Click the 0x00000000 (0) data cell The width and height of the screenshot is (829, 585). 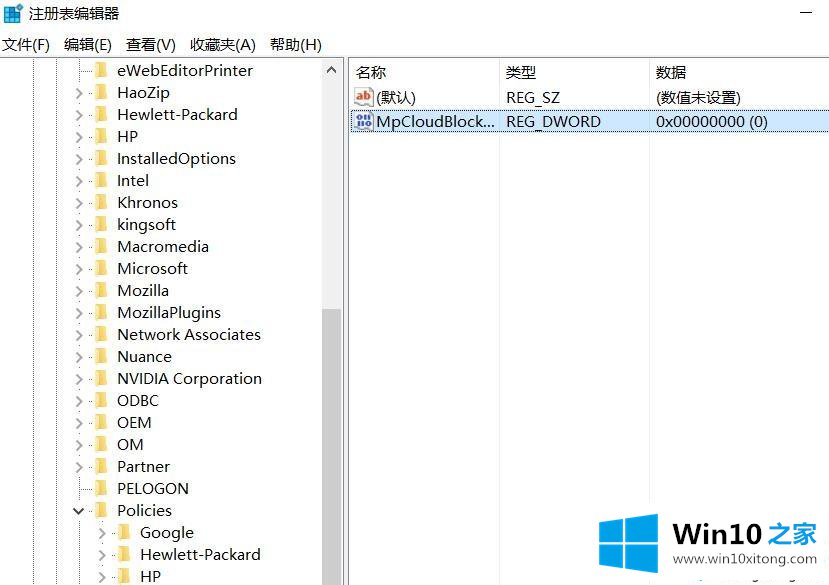pos(712,122)
